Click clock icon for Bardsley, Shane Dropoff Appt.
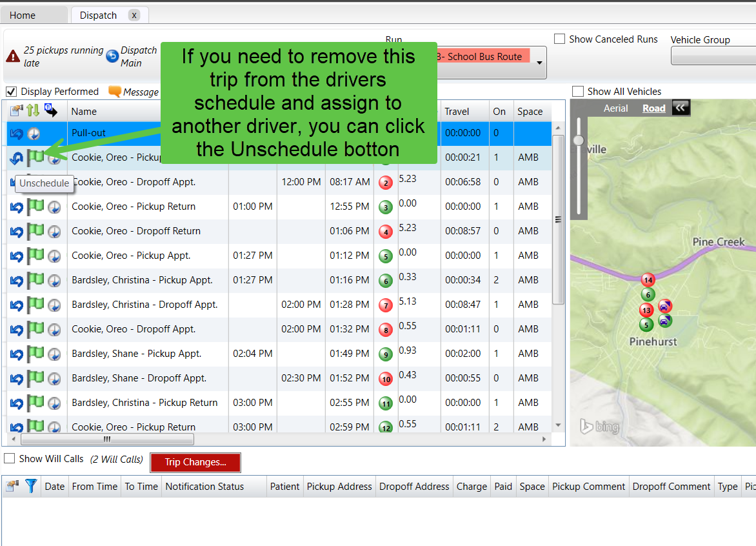 click(x=54, y=379)
